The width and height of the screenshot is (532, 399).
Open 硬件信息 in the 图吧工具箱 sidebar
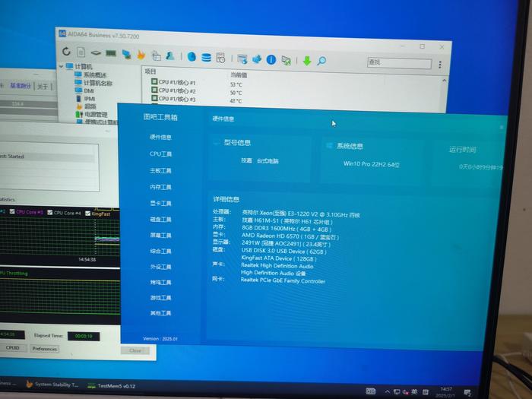[160, 137]
